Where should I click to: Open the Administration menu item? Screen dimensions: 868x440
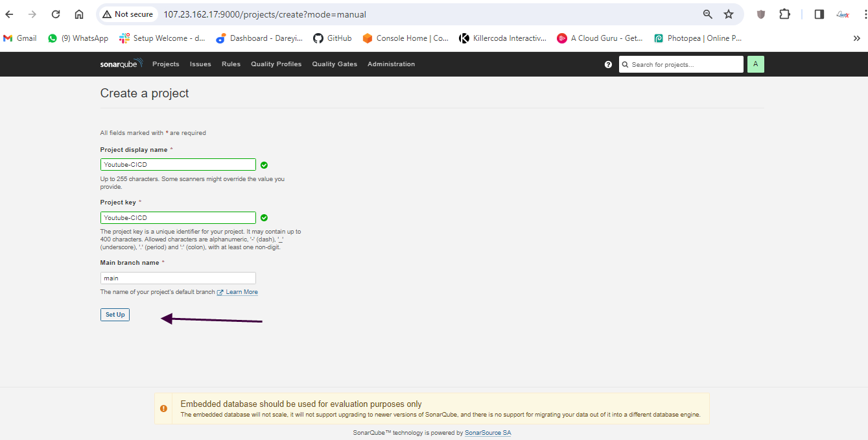391,64
